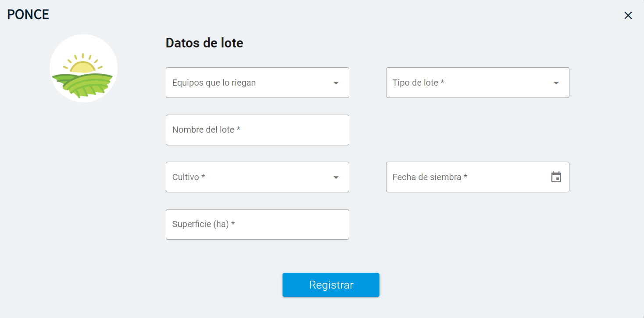The width and height of the screenshot is (644, 318).
Task: Click the round farm field logo
Action: coord(83,68)
